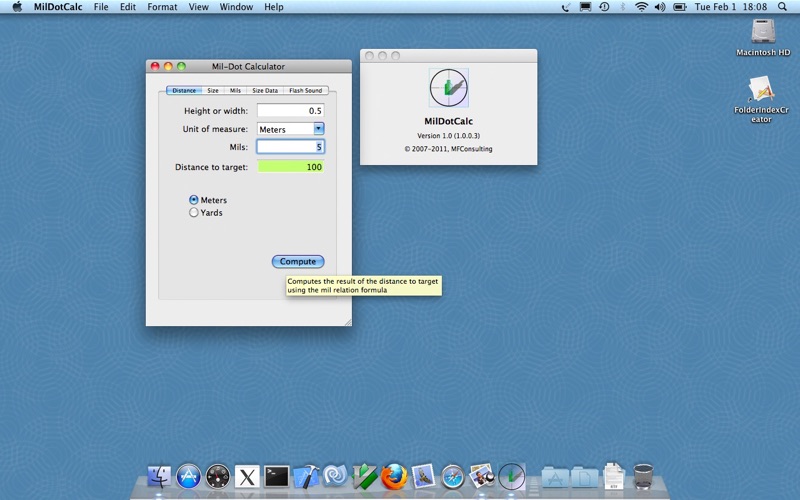Click the MFConsulting copyright text
Viewport: 800px width, 500px height.
[448, 149]
